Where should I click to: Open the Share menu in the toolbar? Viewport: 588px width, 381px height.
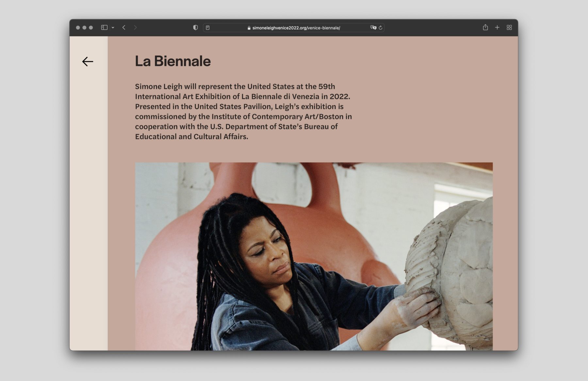[485, 27]
